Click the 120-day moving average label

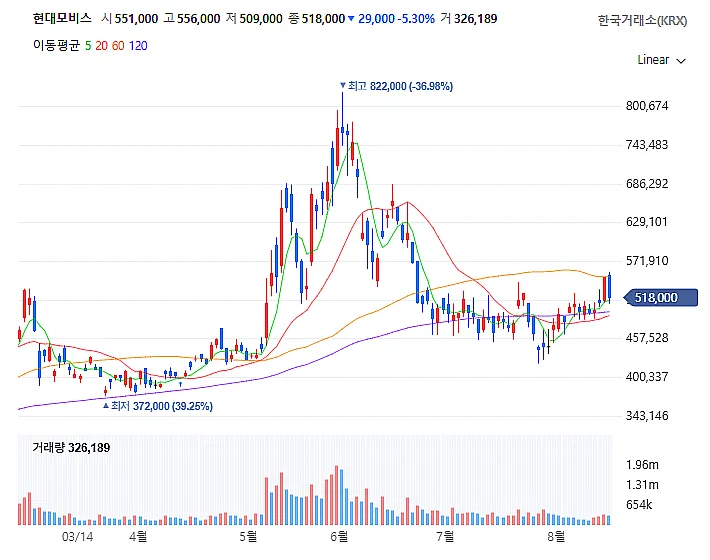tap(138, 46)
